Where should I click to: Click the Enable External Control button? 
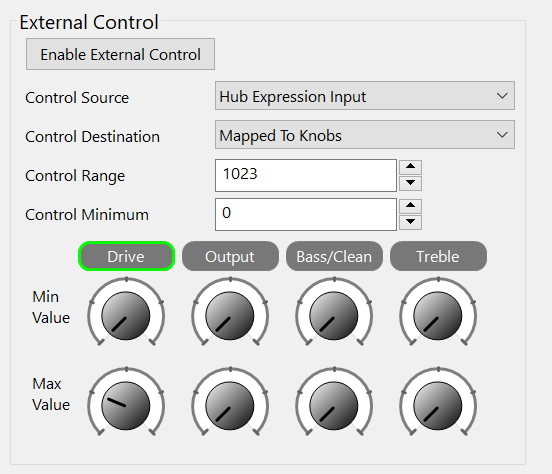point(120,54)
